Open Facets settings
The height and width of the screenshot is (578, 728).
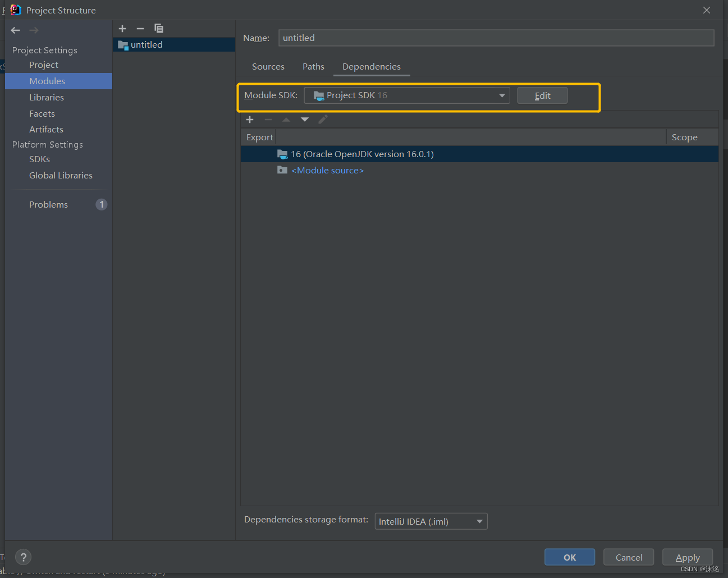tap(42, 113)
